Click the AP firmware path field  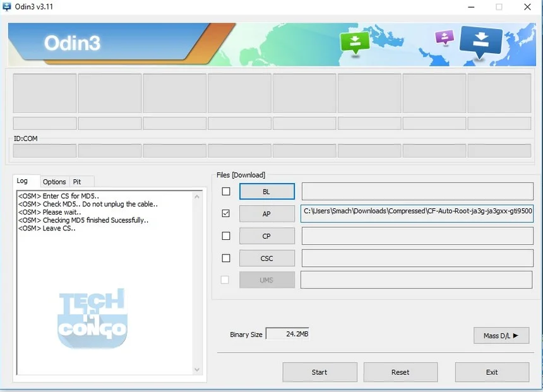click(417, 213)
